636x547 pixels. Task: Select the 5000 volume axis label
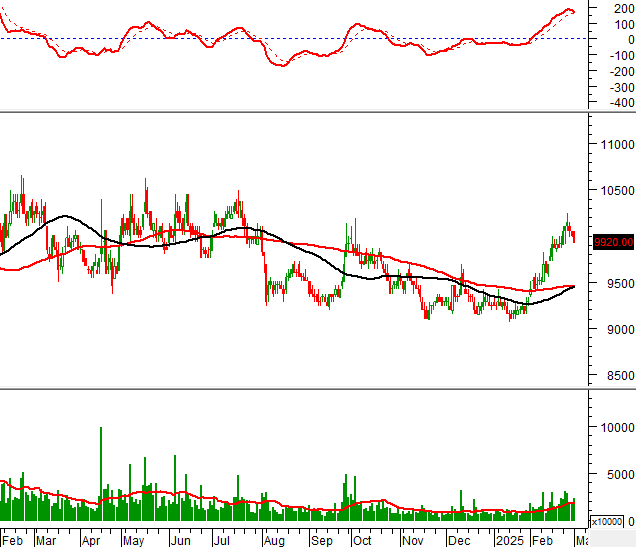pyautogui.click(x=621, y=474)
